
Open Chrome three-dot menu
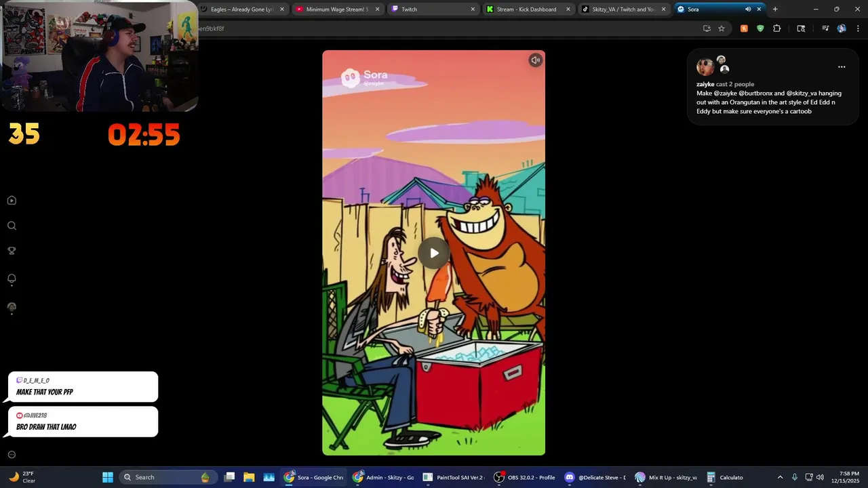858,28
